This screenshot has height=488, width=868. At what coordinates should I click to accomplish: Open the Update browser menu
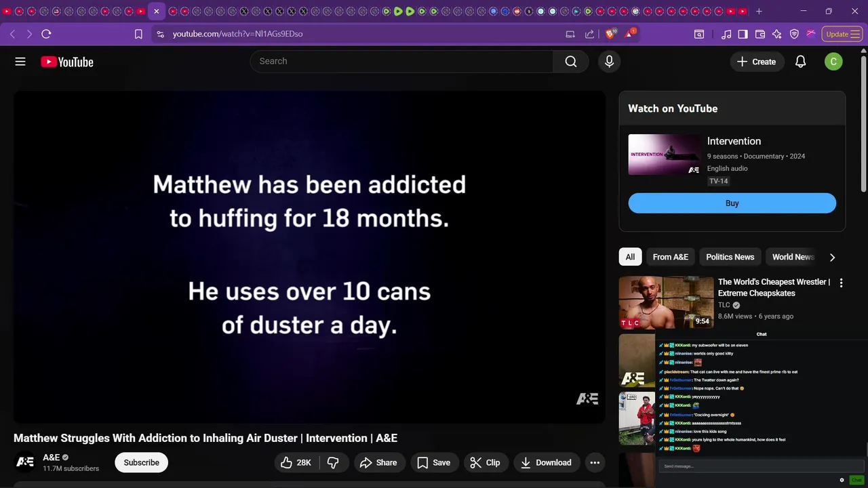[x=842, y=34]
